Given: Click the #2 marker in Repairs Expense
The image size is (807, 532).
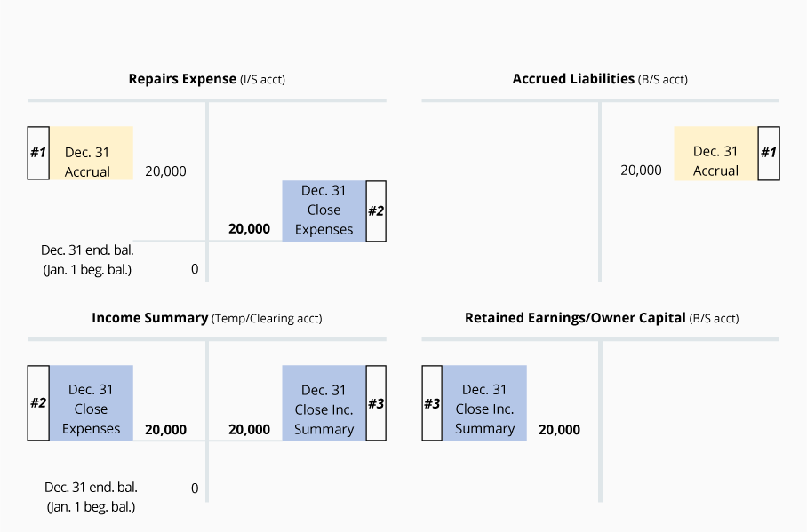Looking at the screenshot, I should pos(376,210).
